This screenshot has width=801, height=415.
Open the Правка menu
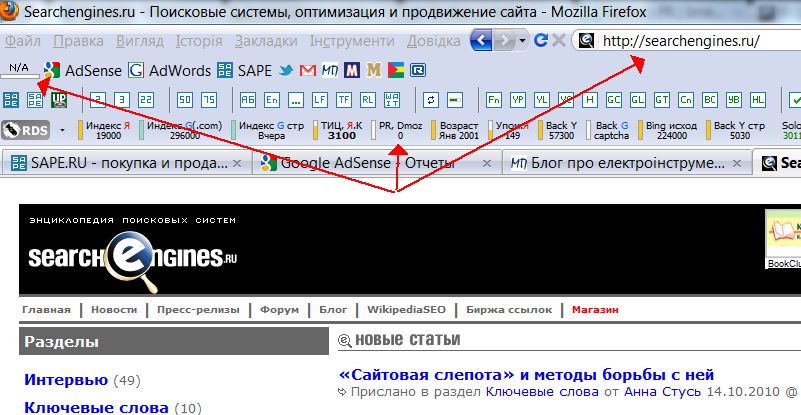pos(78,41)
